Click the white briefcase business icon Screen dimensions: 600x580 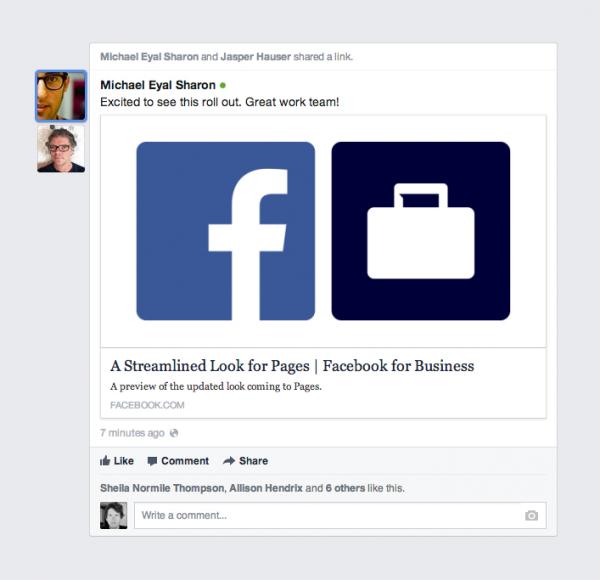click(x=421, y=231)
